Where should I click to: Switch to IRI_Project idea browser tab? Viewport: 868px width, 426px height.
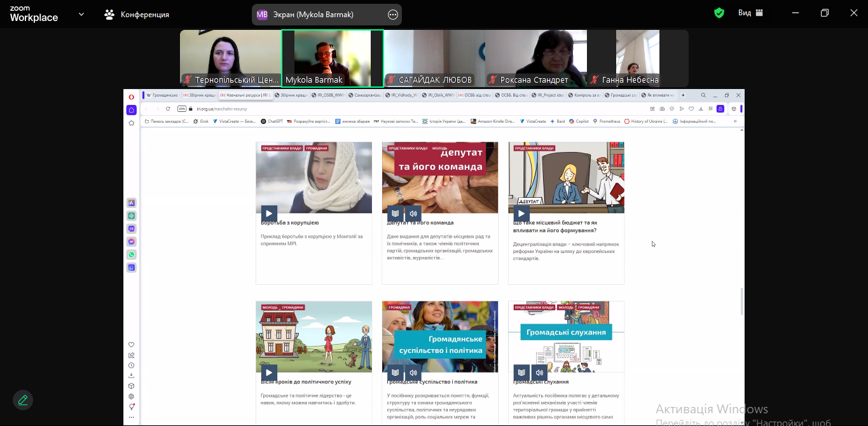tap(548, 95)
